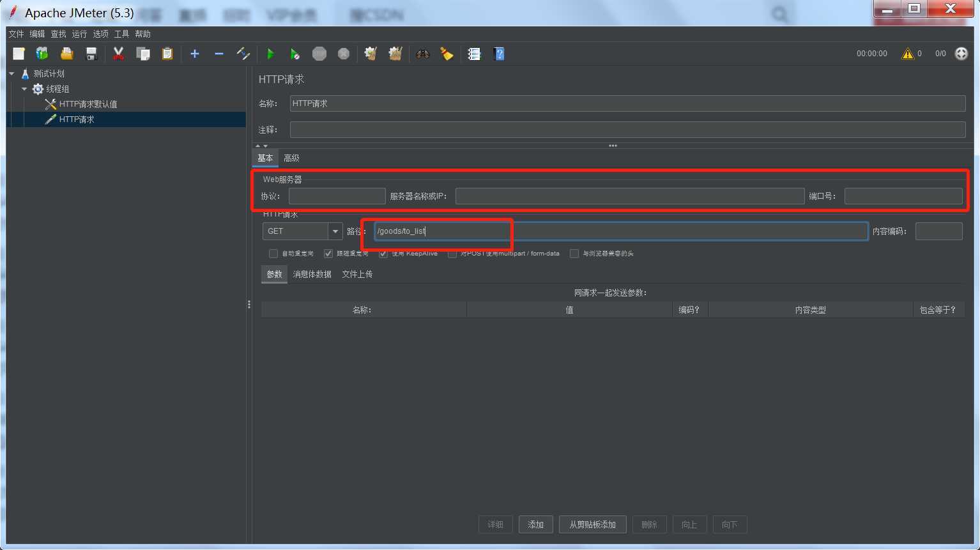980x550 pixels.
Task: Click the 注释 comment field
Action: 627,130
